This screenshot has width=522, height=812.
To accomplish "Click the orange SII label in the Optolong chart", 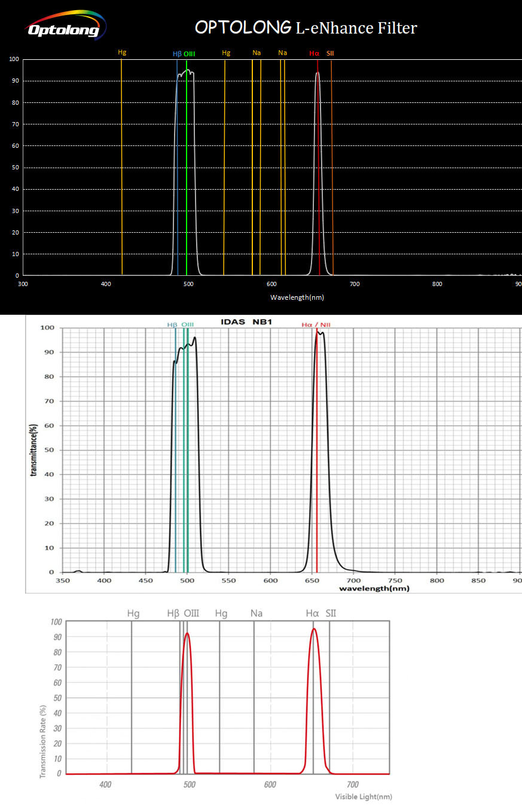I will 330,53.
